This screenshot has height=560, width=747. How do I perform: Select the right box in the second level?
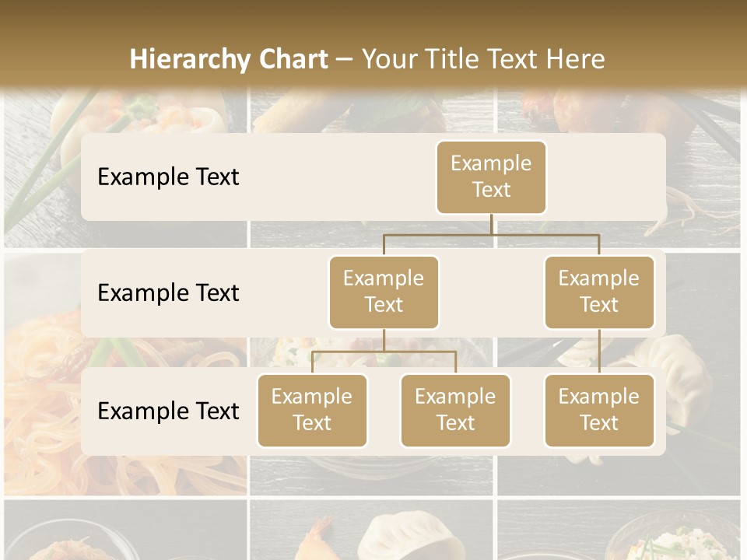(x=599, y=292)
